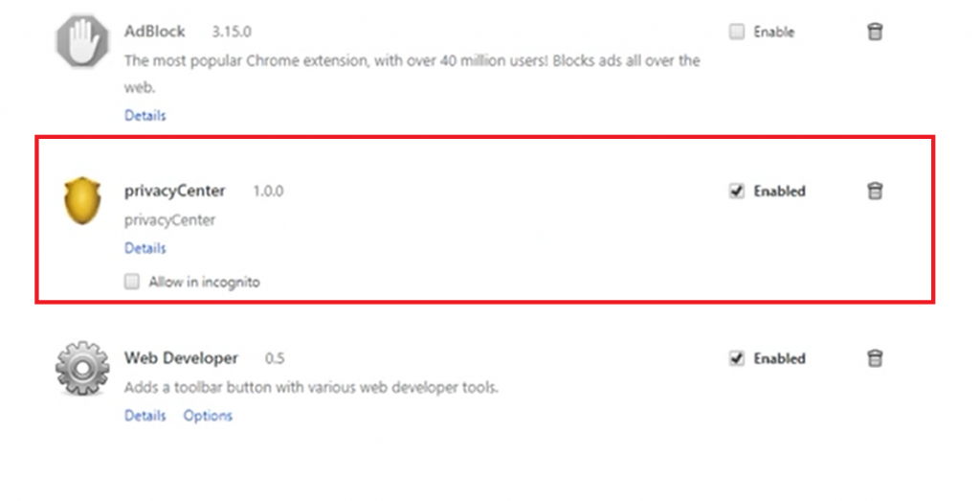980x501 pixels.
Task: Click the Web Developer description text
Action: [x=311, y=388]
